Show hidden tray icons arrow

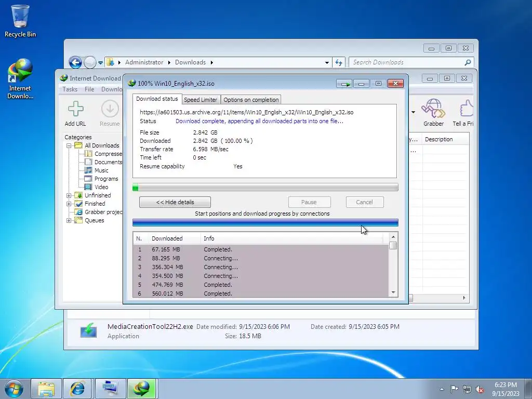(442, 389)
